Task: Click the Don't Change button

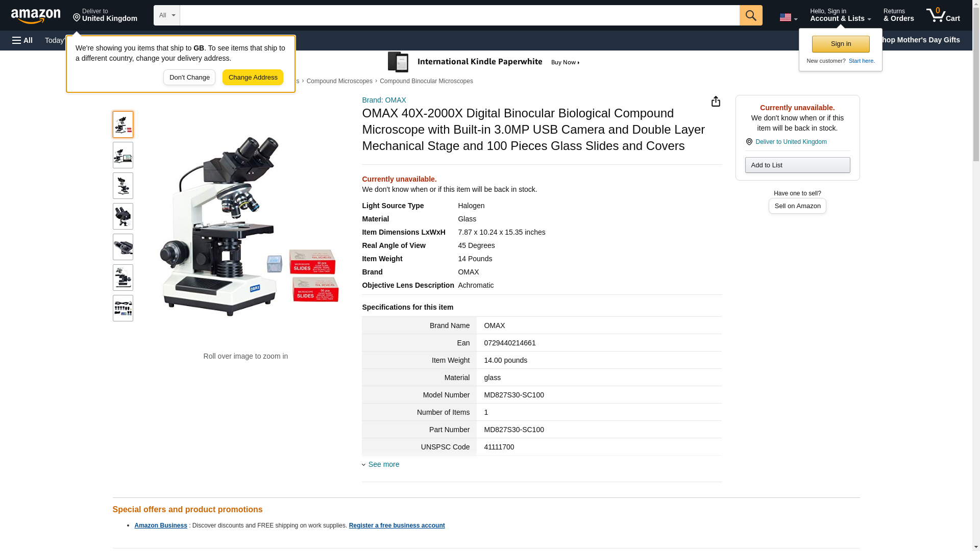Action: 189,78
